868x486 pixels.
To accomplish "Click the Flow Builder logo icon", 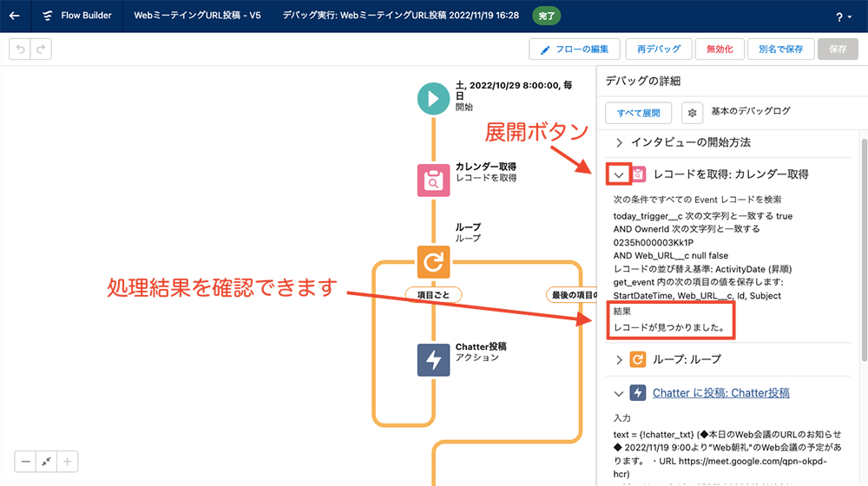I will pyautogui.click(x=48, y=16).
